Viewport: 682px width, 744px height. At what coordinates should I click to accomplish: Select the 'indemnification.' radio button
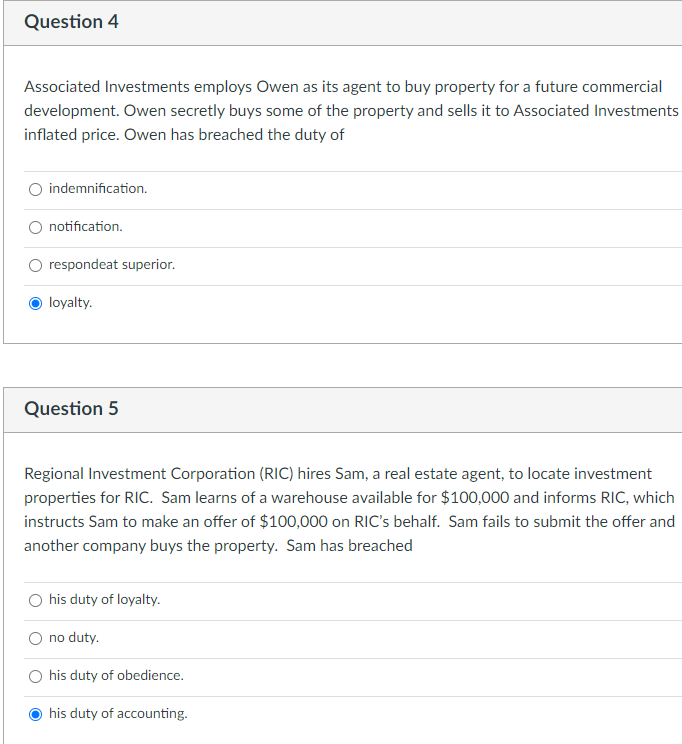pos(36,189)
